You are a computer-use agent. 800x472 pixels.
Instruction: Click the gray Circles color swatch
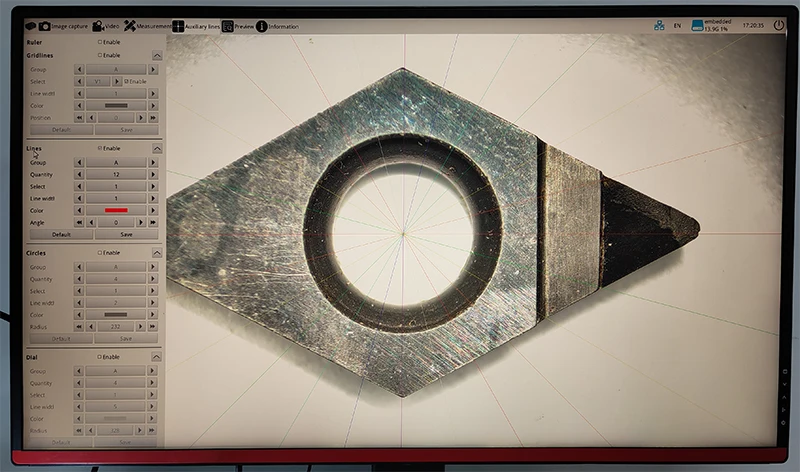(115, 315)
